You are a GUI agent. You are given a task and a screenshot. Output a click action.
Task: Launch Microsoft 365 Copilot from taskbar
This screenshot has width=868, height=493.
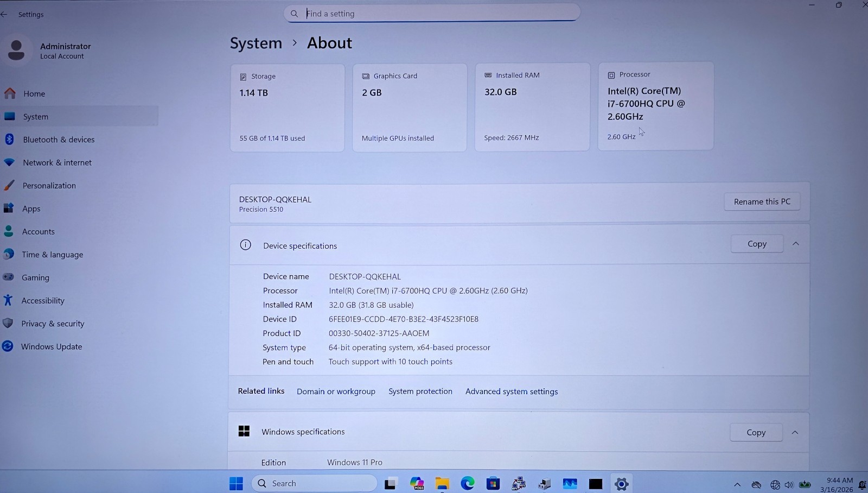click(417, 483)
